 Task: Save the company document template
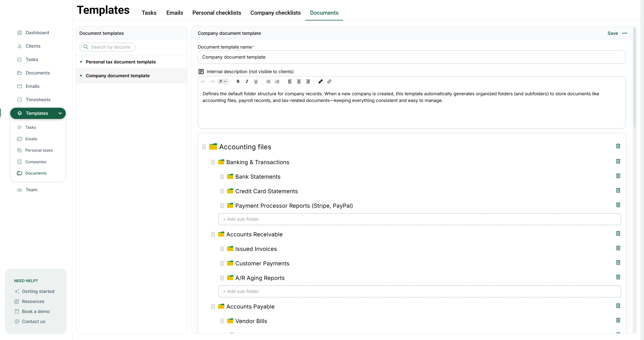point(613,33)
